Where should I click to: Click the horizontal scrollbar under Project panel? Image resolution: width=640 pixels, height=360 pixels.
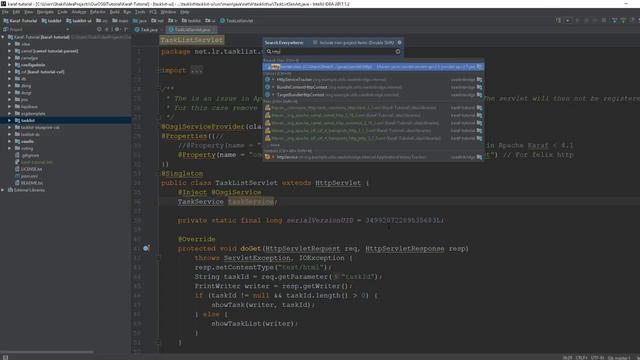pos(47,351)
